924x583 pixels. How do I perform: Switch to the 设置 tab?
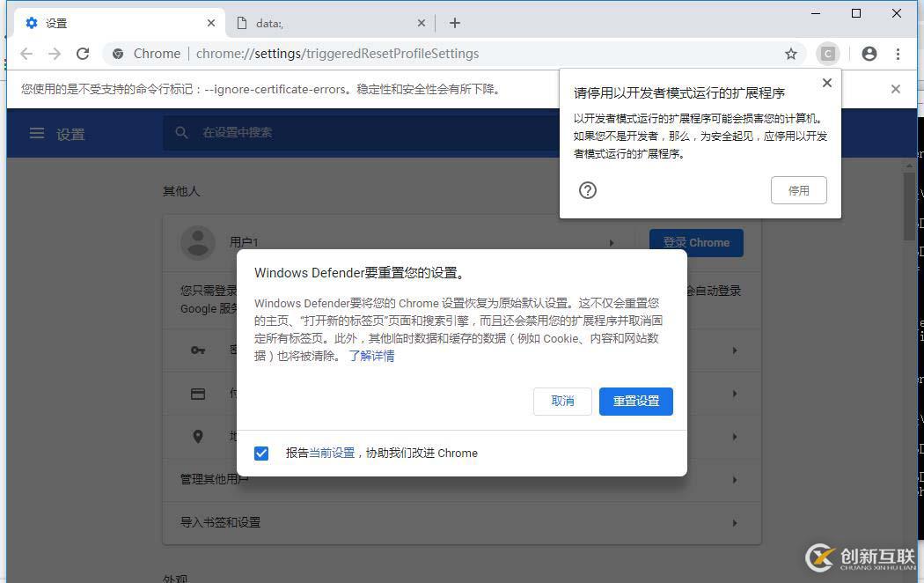pyautogui.click(x=120, y=23)
